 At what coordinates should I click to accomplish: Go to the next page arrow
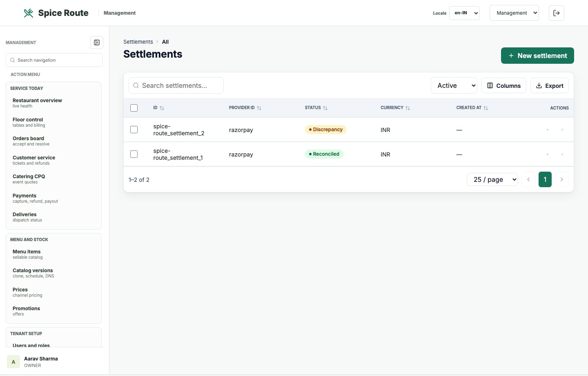click(562, 179)
